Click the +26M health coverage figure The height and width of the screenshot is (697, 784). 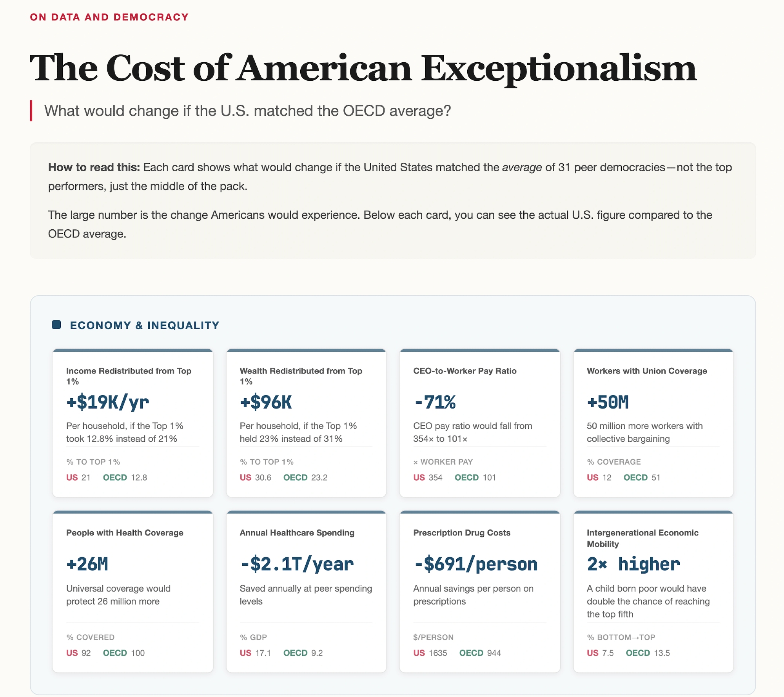click(x=87, y=564)
